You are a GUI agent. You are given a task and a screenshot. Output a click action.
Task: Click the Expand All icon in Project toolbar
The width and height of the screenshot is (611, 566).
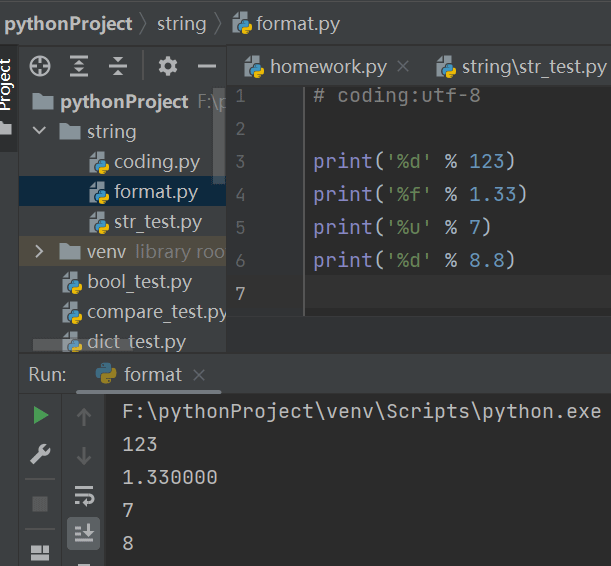[x=79, y=67]
